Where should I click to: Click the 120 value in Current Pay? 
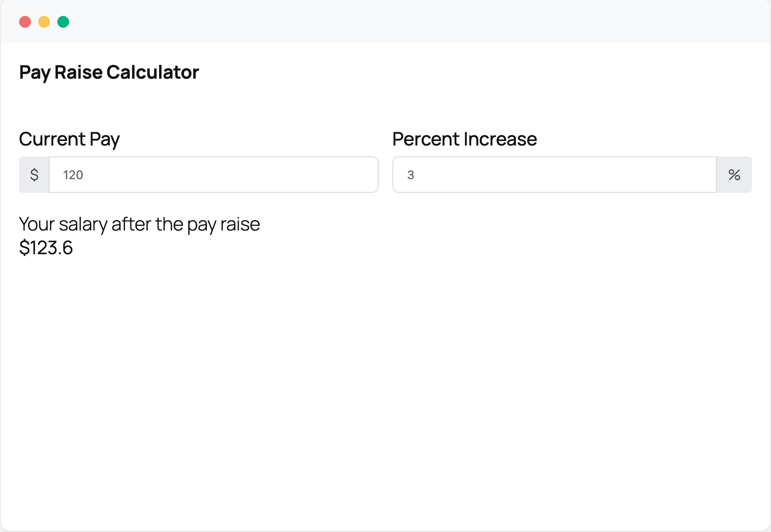click(x=73, y=175)
